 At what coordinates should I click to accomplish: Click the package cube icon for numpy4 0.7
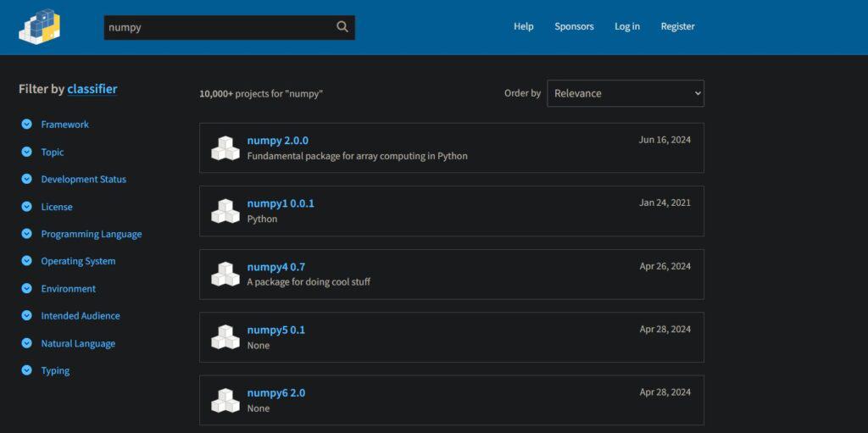(x=225, y=274)
